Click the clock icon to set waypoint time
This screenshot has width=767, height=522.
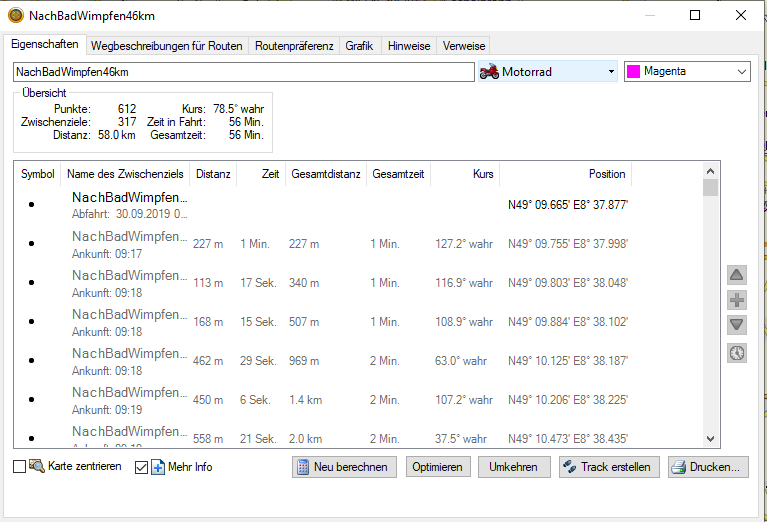tap(736, 352)
